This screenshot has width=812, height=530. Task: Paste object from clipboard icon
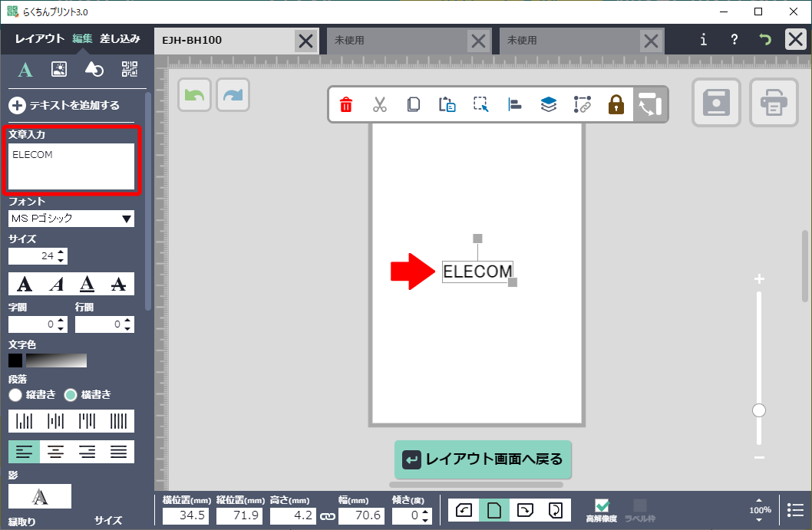click(447, 104)
